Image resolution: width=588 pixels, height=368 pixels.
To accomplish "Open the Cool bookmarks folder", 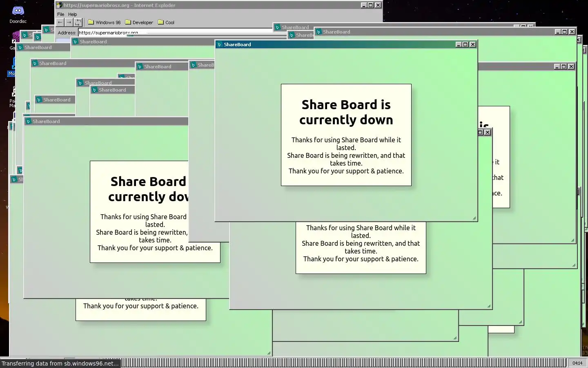I will pos(166,22).
